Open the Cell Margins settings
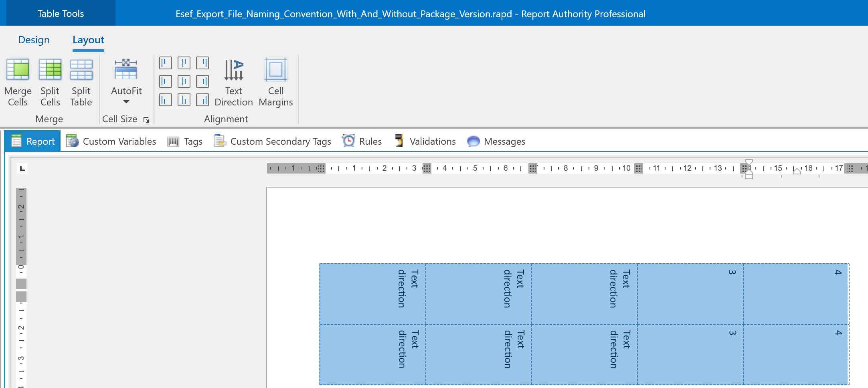 click(276, 82)
